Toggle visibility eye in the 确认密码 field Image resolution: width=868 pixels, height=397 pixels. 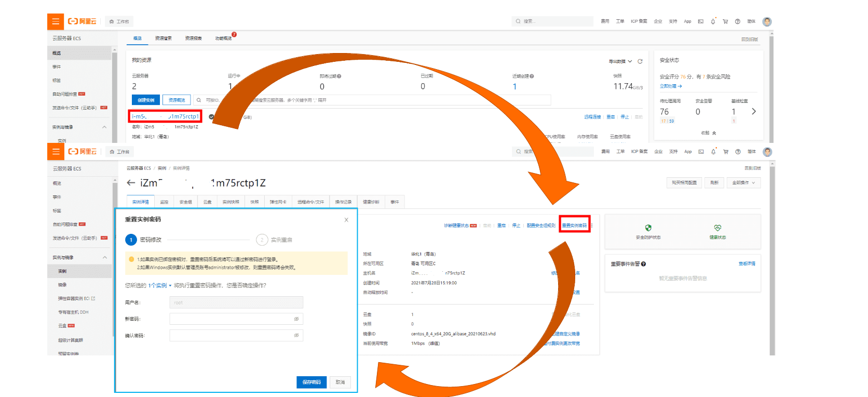296,335
